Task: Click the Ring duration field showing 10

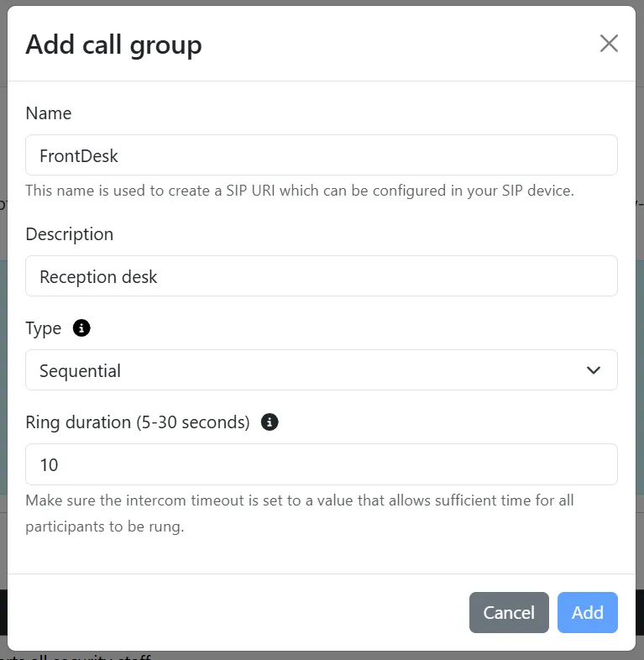Action: click(322, 464)
